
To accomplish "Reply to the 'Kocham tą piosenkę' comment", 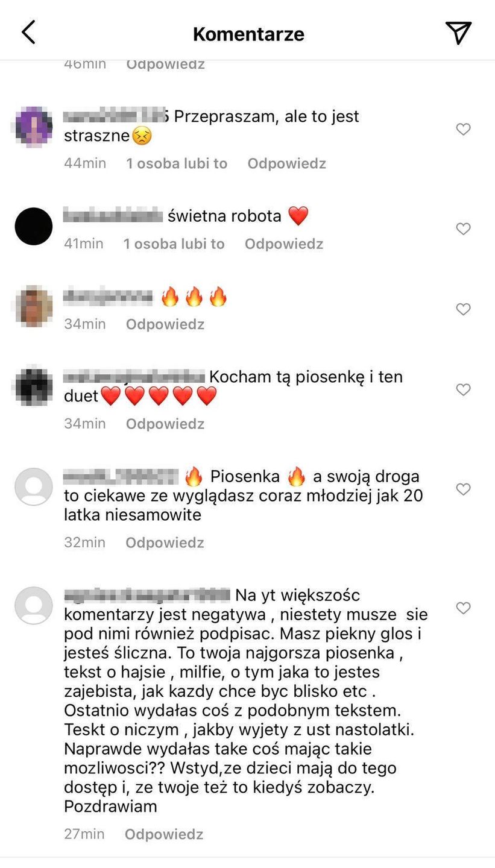I will tap(165, 424).
